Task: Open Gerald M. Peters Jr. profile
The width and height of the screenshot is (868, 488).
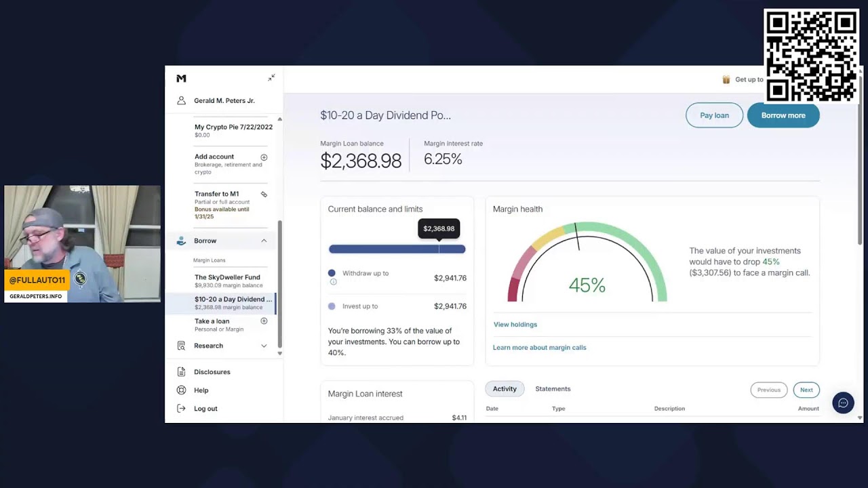Action: click(x=224, y=101)
